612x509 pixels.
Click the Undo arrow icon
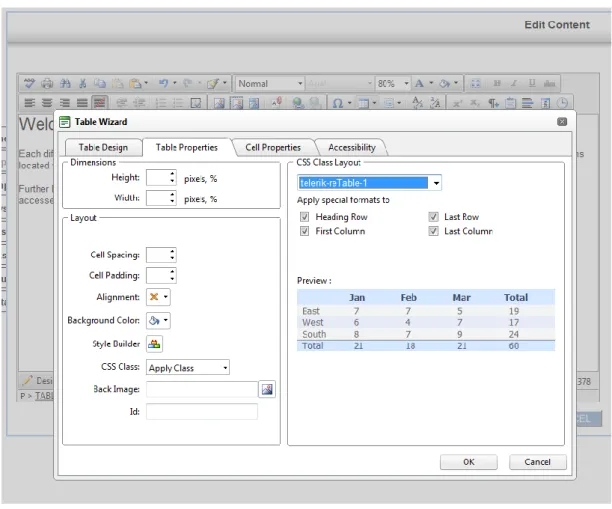163,84
